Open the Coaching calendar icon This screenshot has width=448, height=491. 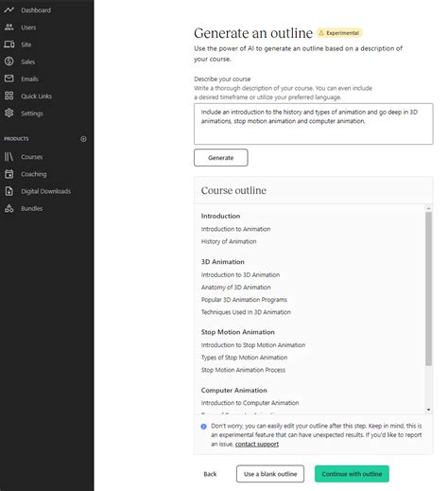tap(9, 174)
